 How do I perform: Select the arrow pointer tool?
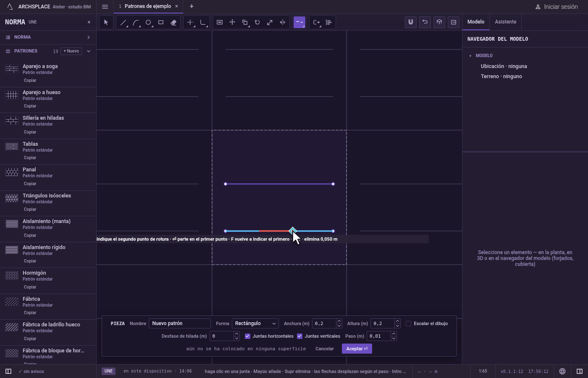pyautogui.click(x=106, y=22)
